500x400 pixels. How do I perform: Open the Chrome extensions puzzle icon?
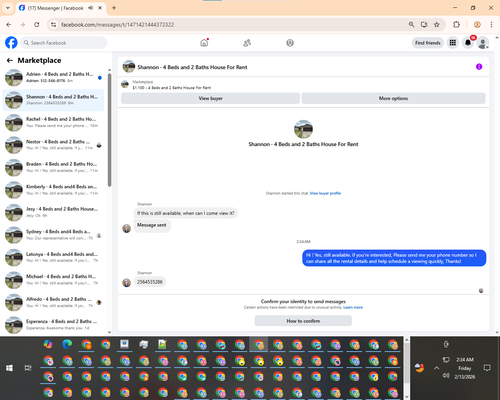pyautogui.click(x=456, y=25)
